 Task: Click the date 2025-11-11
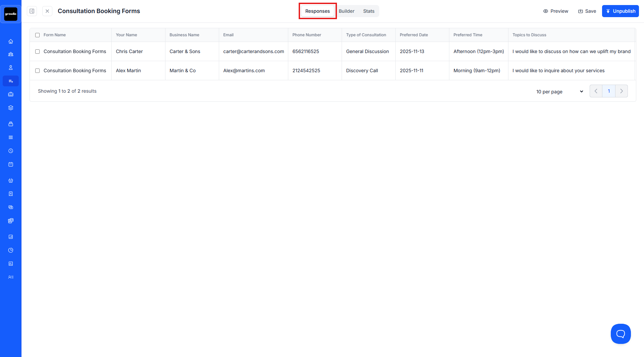click(411, 71)
